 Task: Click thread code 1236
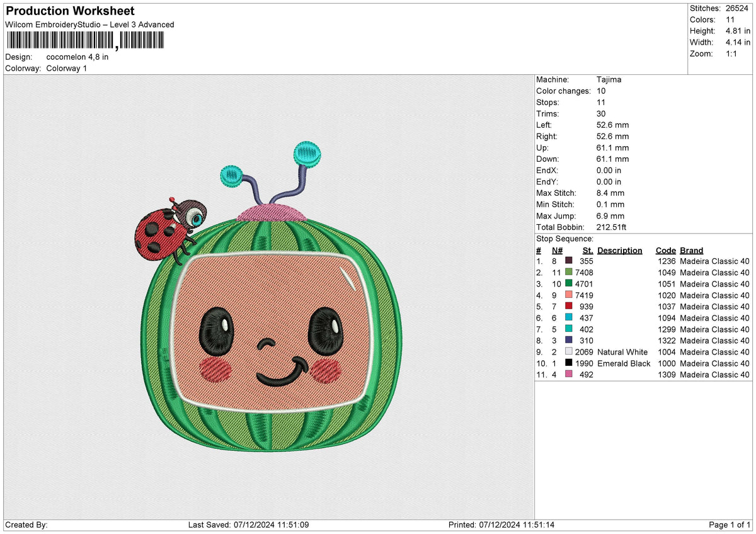(x=666, y=261)
